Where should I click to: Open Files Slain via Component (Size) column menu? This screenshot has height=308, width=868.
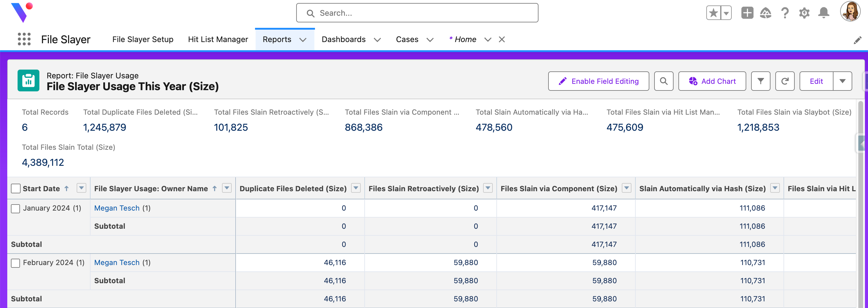click(626, 188)
